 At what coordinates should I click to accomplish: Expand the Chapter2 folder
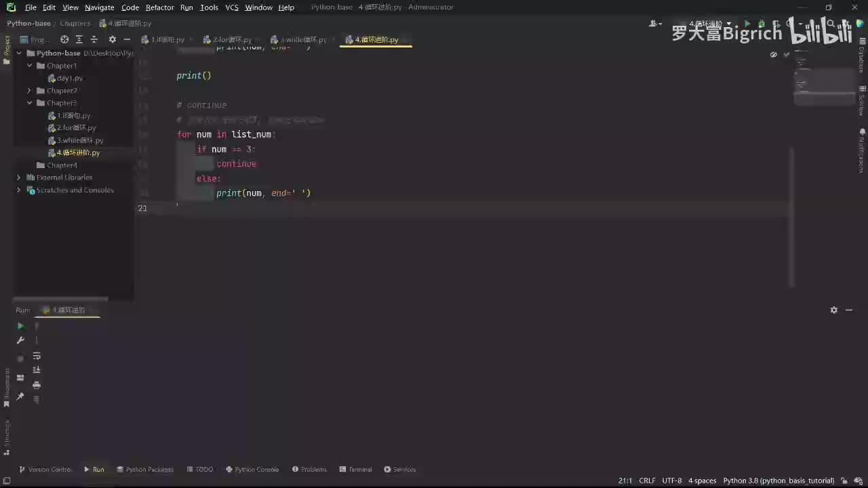[30, 91]
